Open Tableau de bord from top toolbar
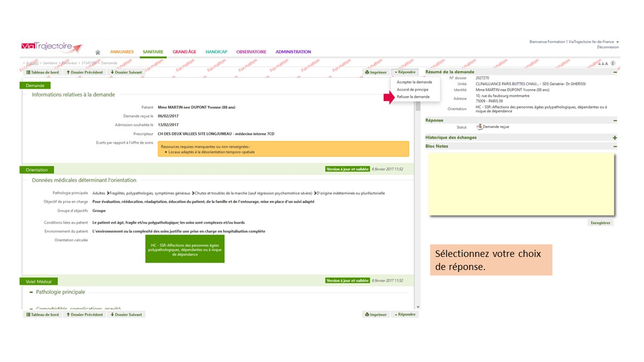The width and height of the screenshot is (644, 362). point(42,72)
